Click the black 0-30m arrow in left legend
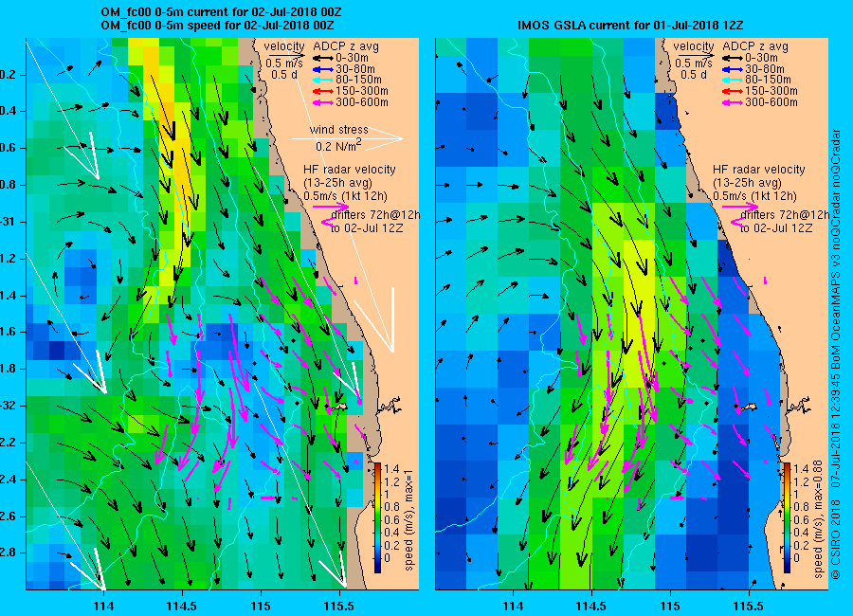Image resolution: width=853 pixels, height=616 pixels. [x=324, y=58]
